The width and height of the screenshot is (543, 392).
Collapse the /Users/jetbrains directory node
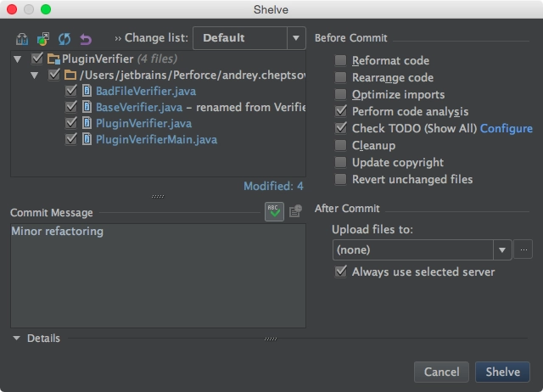click(34, 76)
